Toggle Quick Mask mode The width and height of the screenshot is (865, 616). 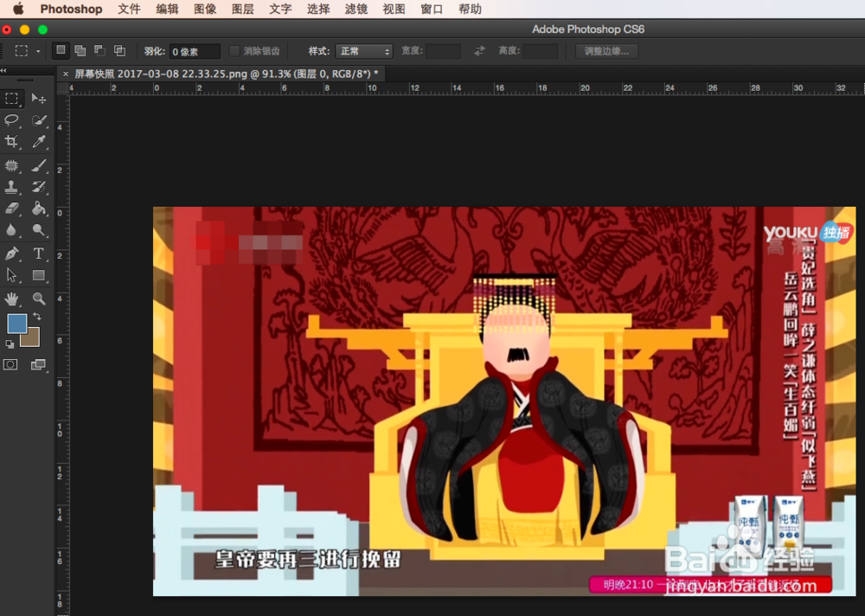[12, 364]
